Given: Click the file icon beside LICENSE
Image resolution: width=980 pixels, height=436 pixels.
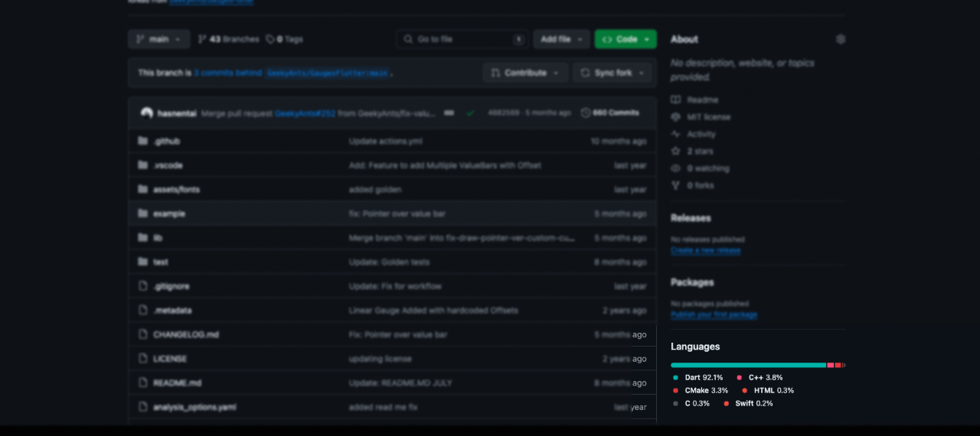Looking at the screenshot, I should point(142,359).
